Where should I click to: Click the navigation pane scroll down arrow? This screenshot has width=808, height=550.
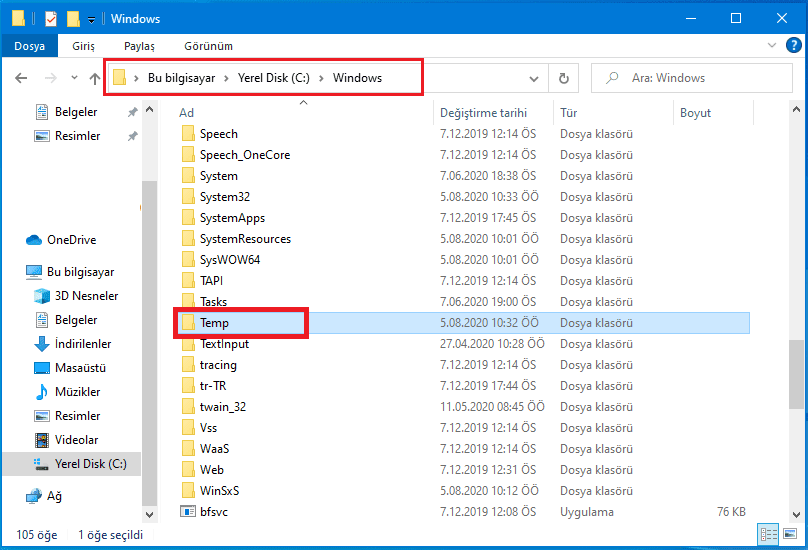(x=149, y=514)
